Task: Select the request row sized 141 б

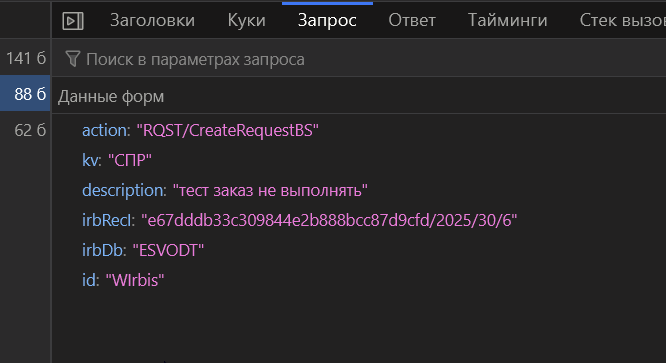Action: (x=25, y=58)
